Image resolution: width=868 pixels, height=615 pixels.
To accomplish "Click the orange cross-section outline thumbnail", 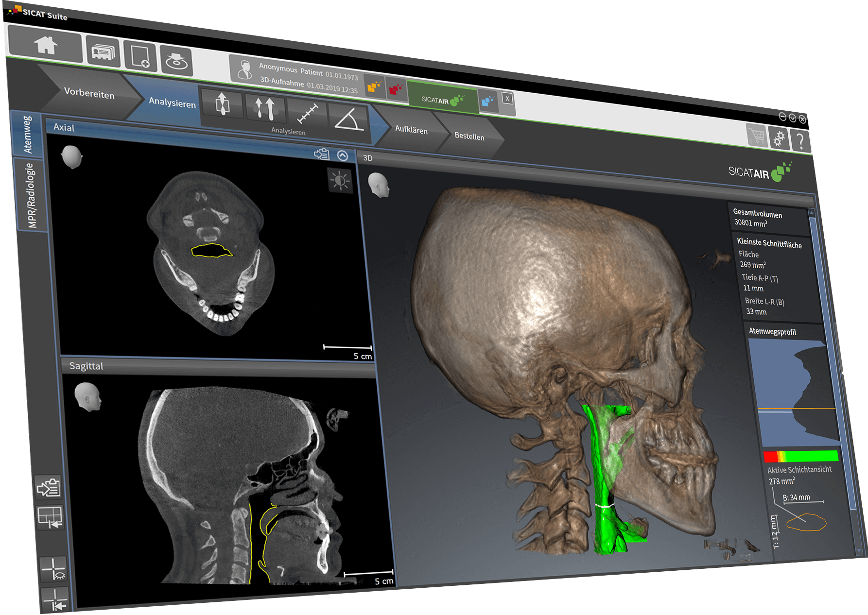I will click(806, 523).
